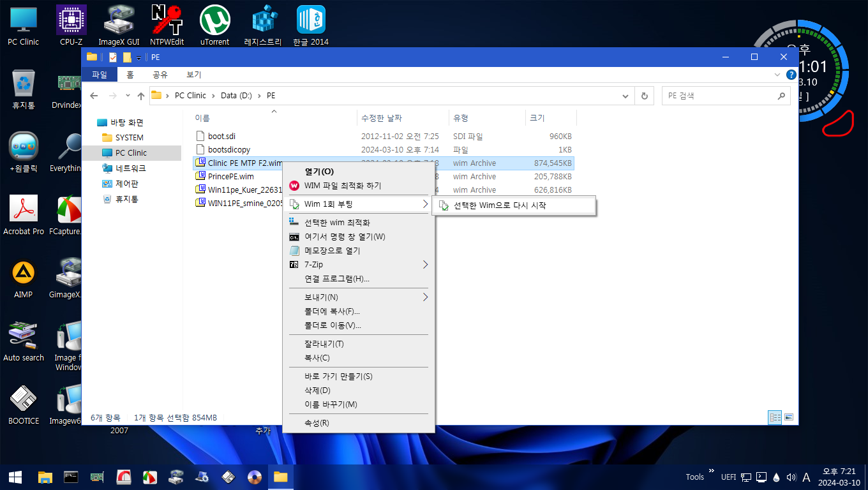Open command prompt taskbar icon
This screenshot has height=490, width=868.
[71, 477]
